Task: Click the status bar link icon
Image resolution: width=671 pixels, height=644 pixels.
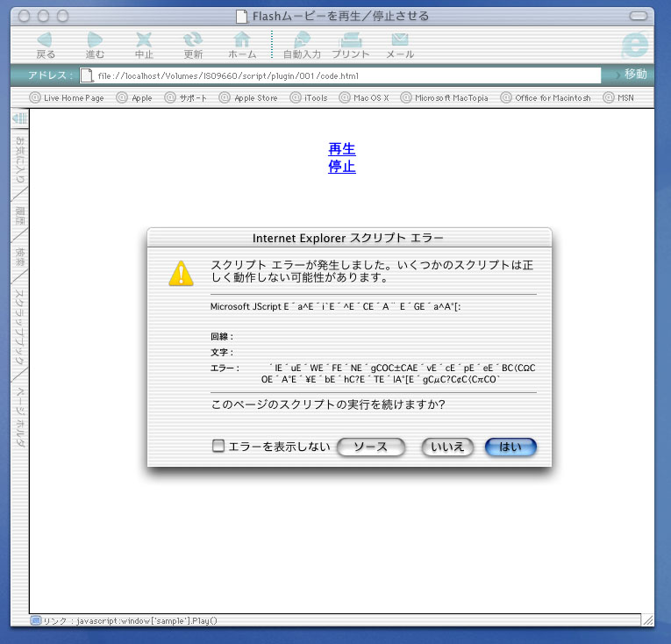Action: (x=35, y=620)
